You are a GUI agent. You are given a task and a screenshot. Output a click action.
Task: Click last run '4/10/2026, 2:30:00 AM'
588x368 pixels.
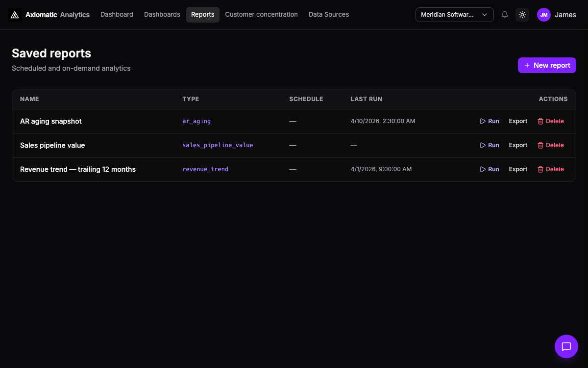click(383, 121)
